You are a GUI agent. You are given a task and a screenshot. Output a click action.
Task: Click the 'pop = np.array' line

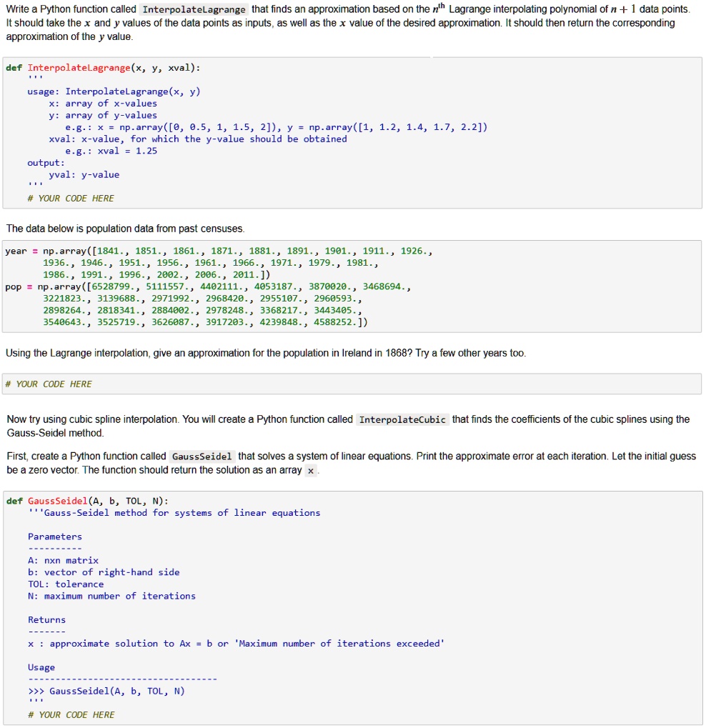pyautogui.click(x=208, y=287)
